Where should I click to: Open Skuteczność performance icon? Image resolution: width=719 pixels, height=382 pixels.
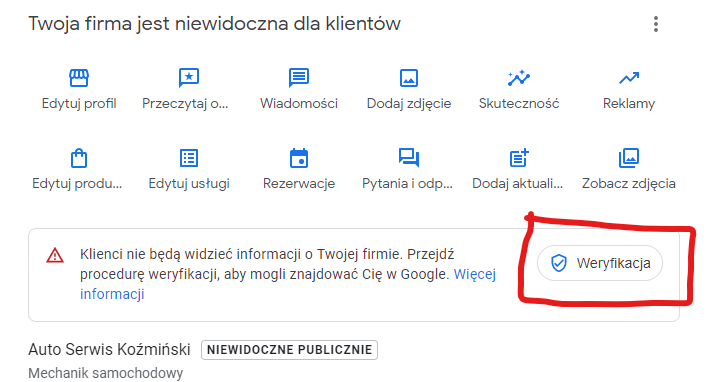519,78
